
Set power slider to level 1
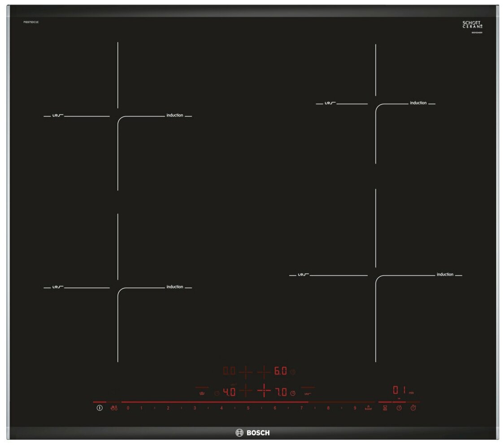tap(141, 408)
